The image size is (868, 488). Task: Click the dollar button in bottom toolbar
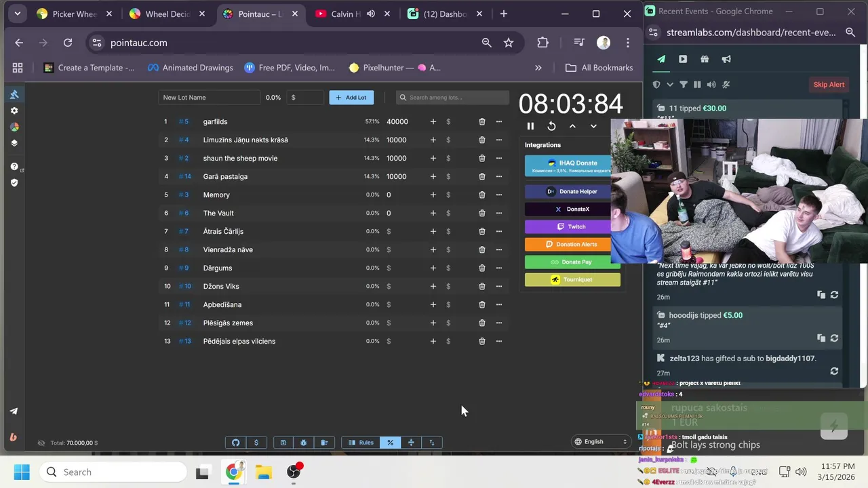pyautogui.click(x=256, y=443)
